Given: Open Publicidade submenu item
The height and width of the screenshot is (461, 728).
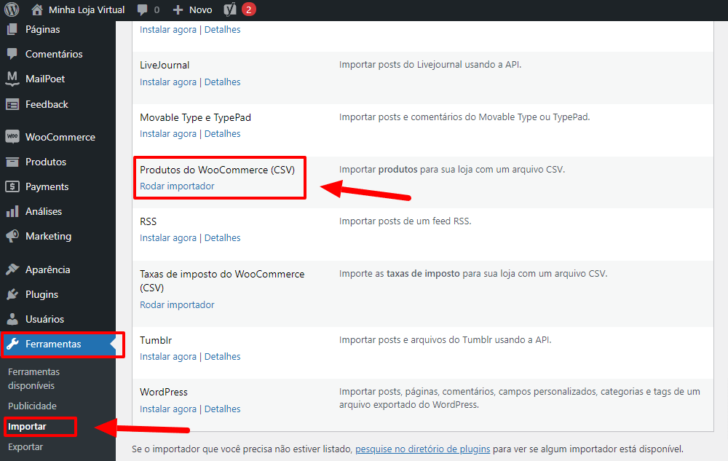Looking at the screenshot, I should [32, 406].
